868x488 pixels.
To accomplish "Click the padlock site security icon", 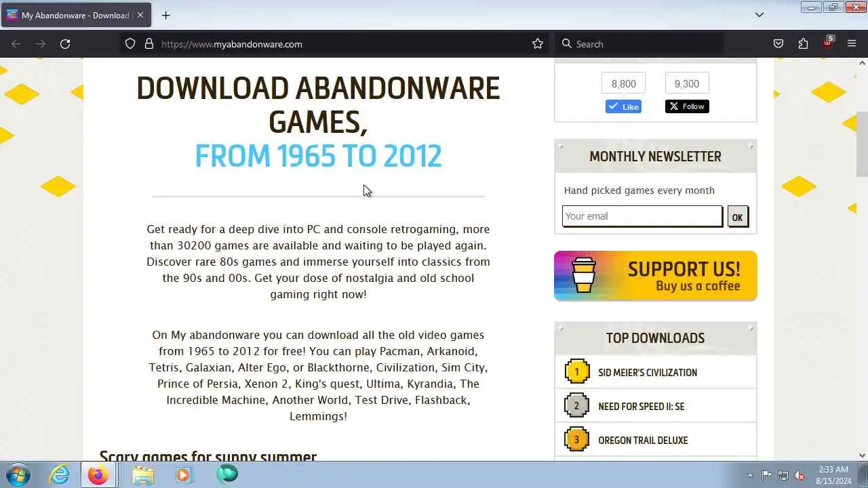I will pyautogui.click(x=149, y=44).
